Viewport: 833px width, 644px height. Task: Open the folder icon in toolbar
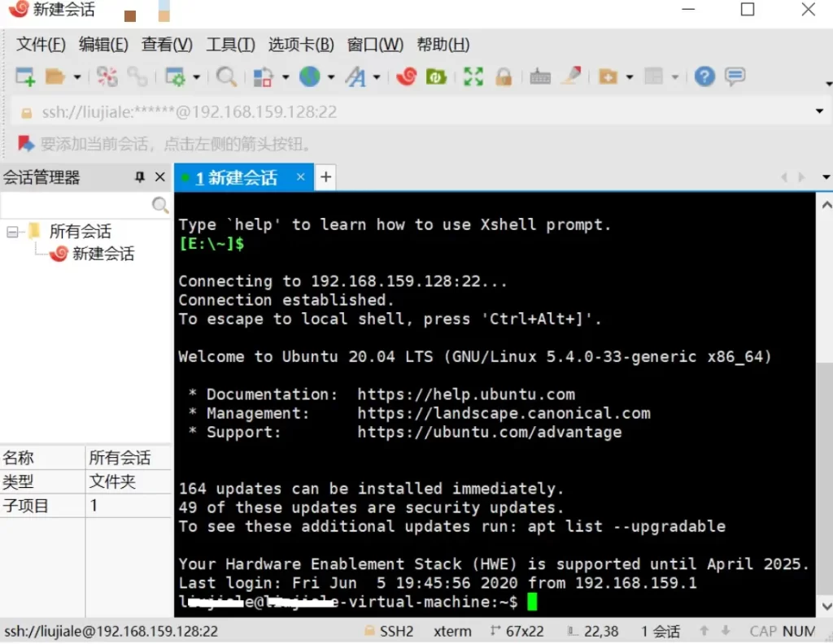coord(55,77)
